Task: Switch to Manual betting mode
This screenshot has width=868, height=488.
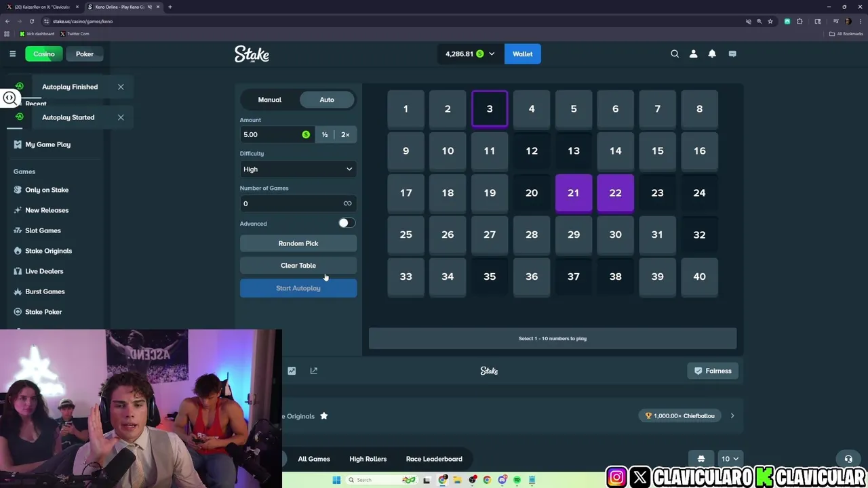Action: point(269,100)
